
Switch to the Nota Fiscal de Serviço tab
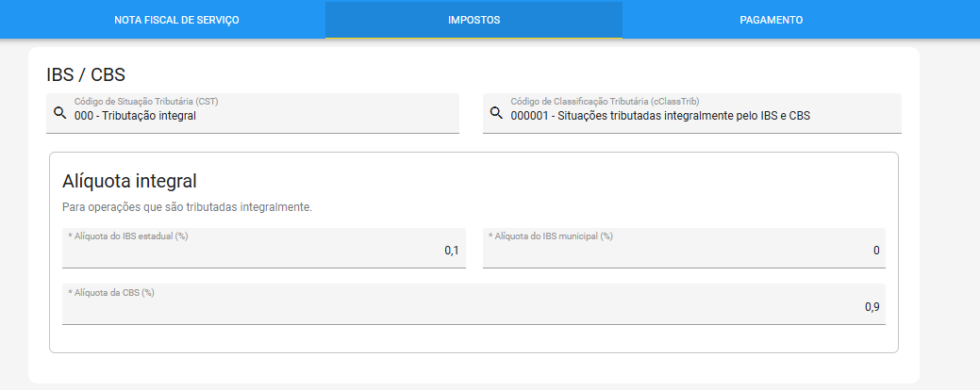pos(176,20)
